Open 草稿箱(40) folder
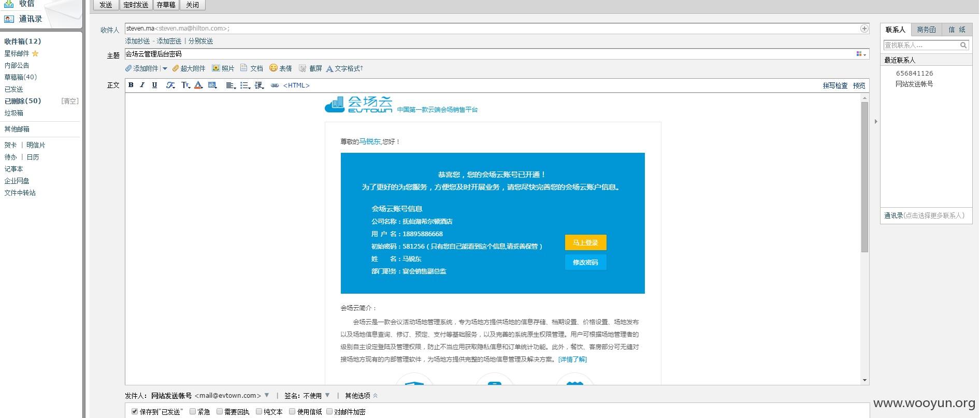This screenshot has height=418, width=980. pyautogui.click(x=21, y=77)
